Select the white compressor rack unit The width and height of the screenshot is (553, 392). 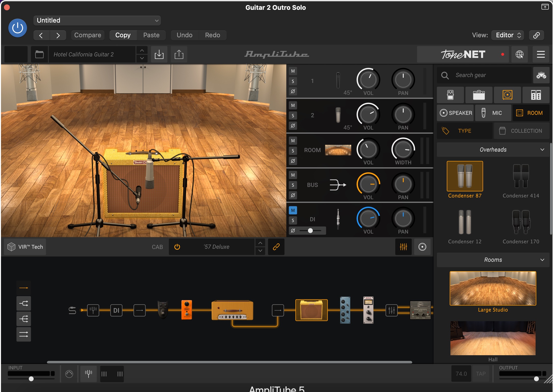click(368, 310)
